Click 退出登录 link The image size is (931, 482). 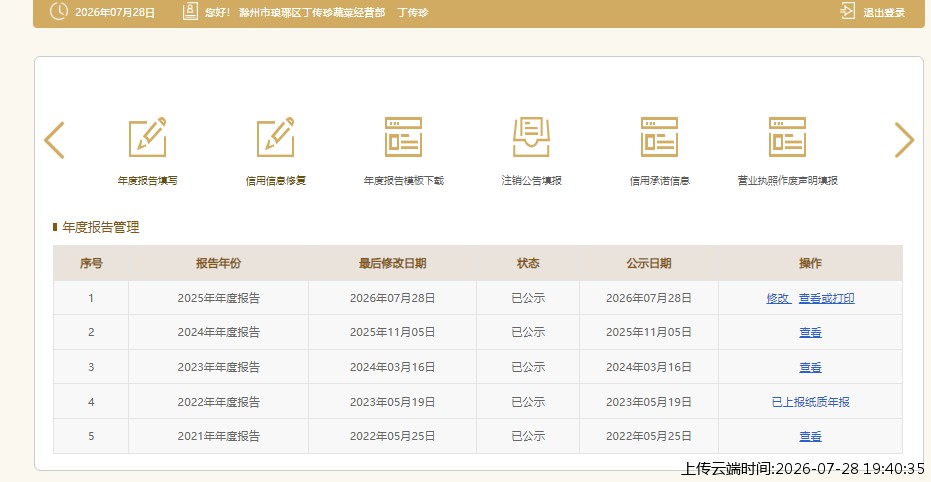click(884, 12)
